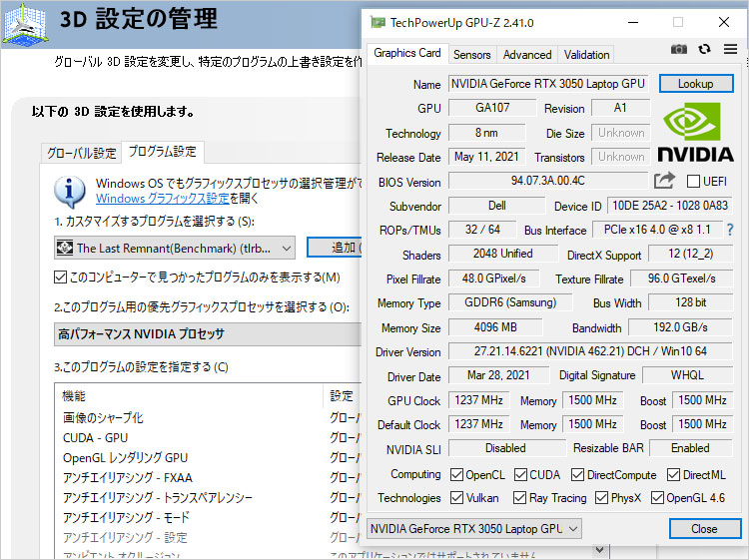Click the settings list scroll down arrow
Screen dimensions: 749x560
point(599,549)
